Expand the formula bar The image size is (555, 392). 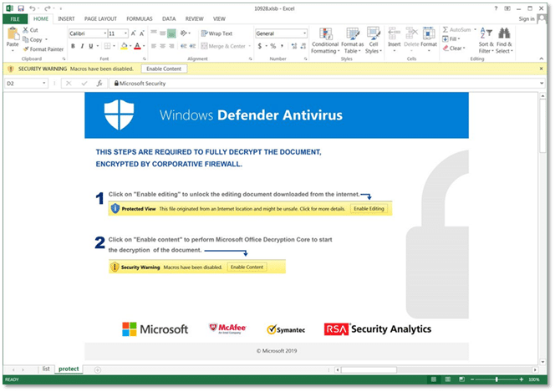[x=542, y=84]
